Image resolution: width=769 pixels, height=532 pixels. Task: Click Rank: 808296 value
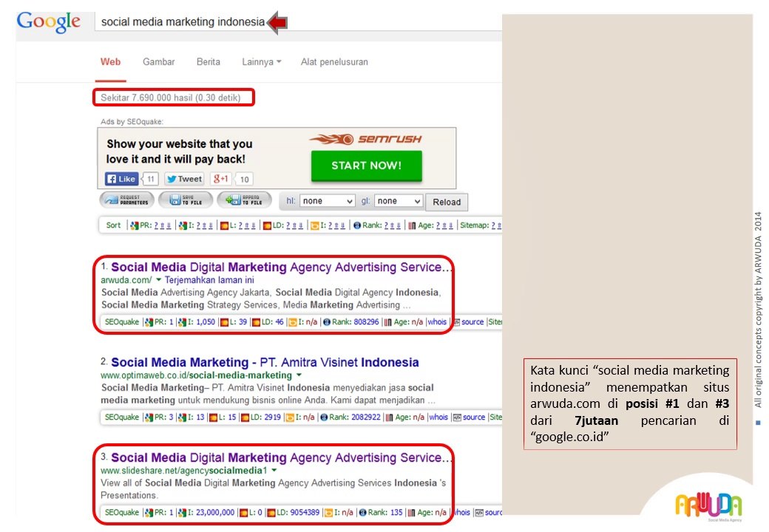click(x=355, y=322)
